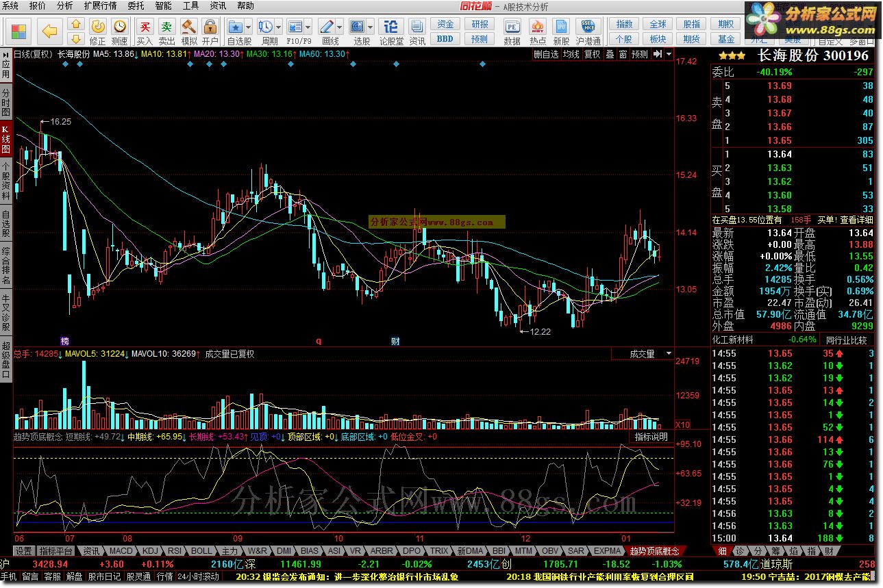Toggle the 窗 window option
Image resolution: width=883 pixels, height=588 pixels.
[623, 54]
